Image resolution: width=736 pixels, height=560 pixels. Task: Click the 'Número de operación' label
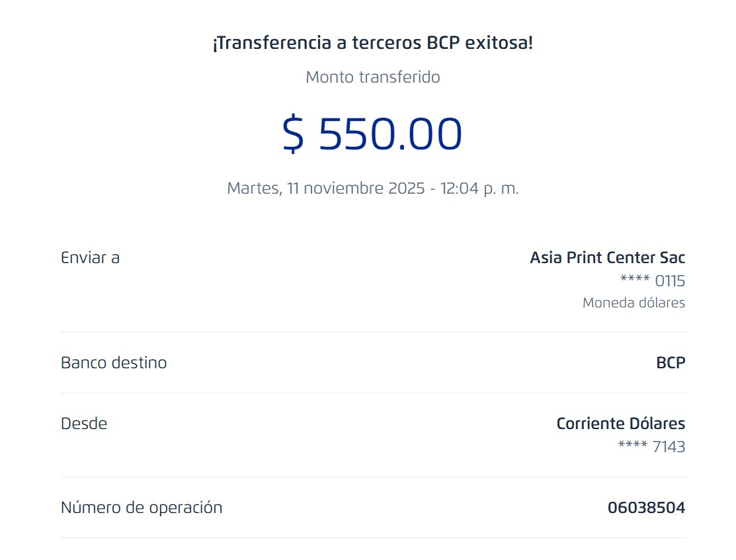click(x=142, y=508)
